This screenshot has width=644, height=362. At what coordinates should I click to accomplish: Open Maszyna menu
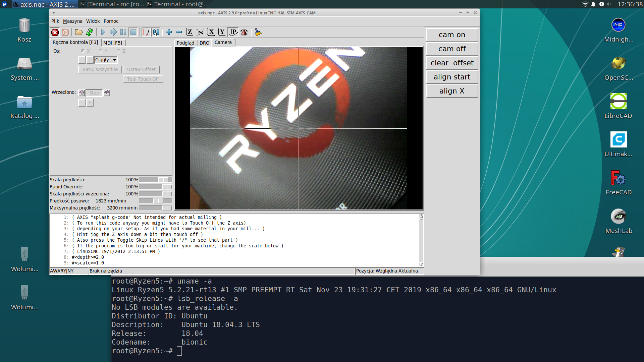[72, 21]
